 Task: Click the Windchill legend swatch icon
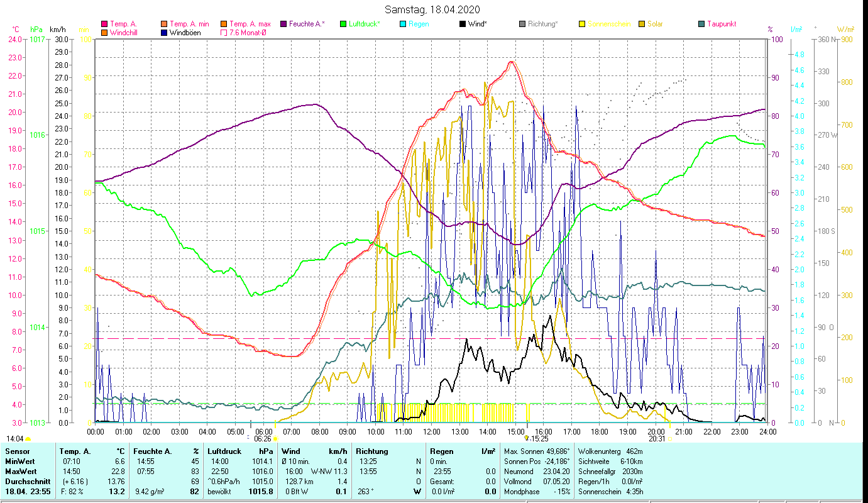point(104,33)
